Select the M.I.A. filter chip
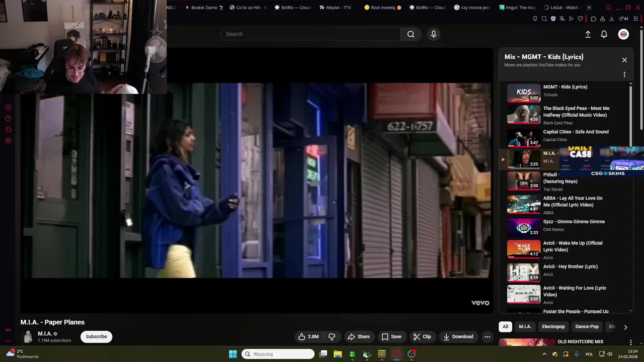The width and height of the screenshot is (644, 362). pos(525,327)
